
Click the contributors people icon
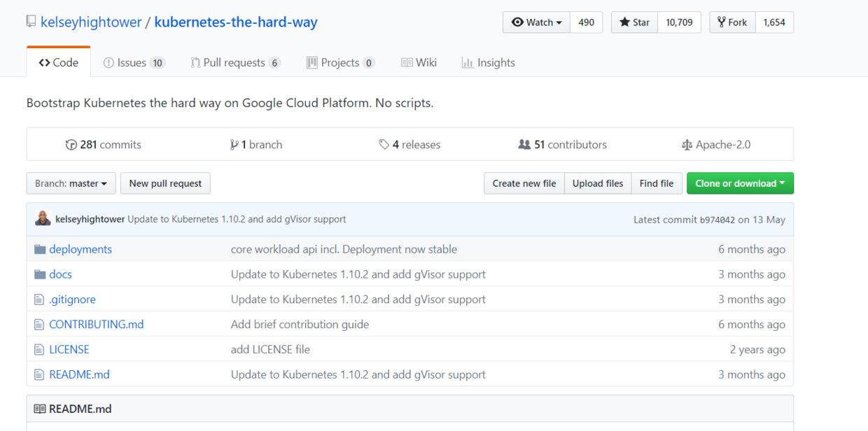pos(524,145)
